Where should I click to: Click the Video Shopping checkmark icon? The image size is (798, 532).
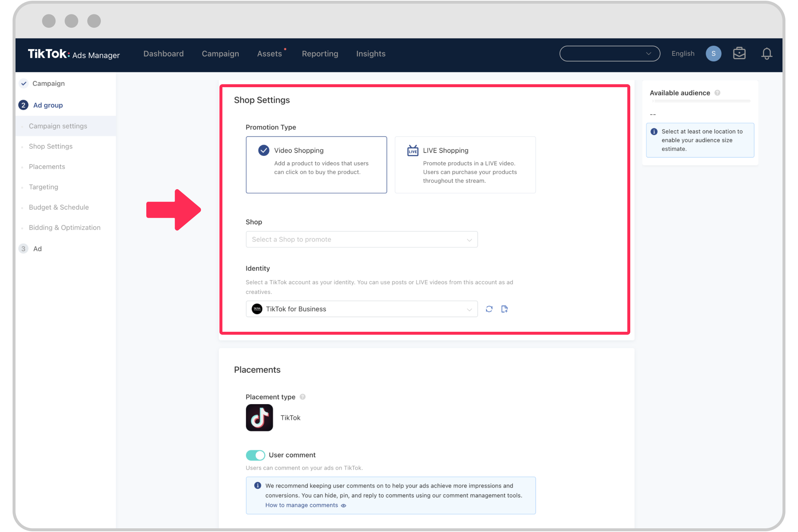pos(263,150)
